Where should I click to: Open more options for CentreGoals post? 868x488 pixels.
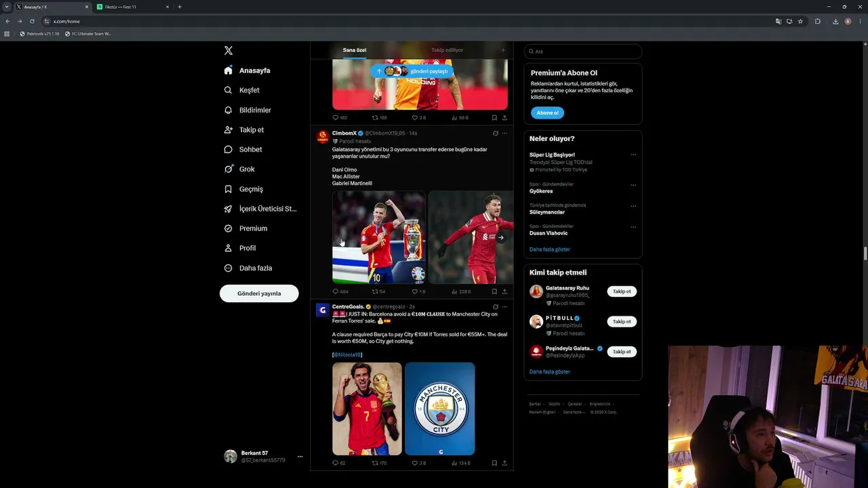(505, 306)
